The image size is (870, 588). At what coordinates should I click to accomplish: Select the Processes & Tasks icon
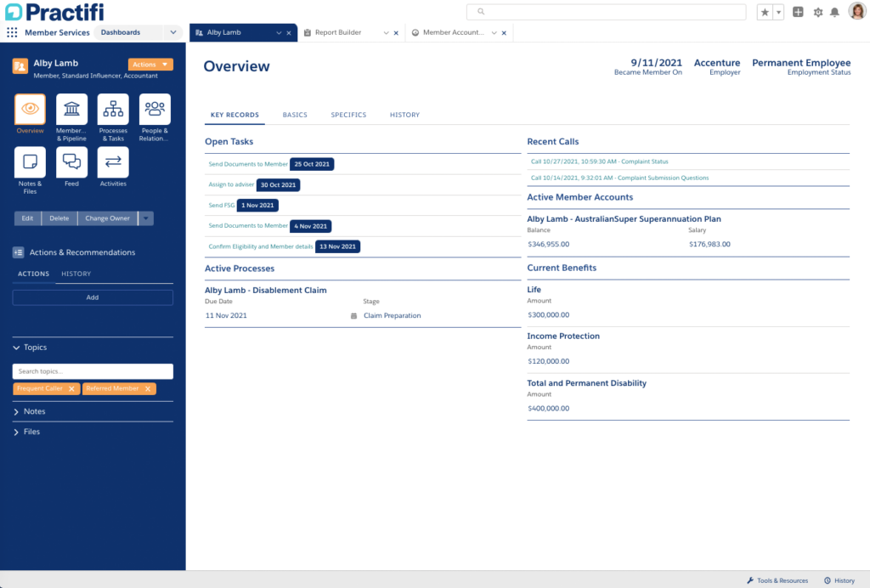pos(113,110)
